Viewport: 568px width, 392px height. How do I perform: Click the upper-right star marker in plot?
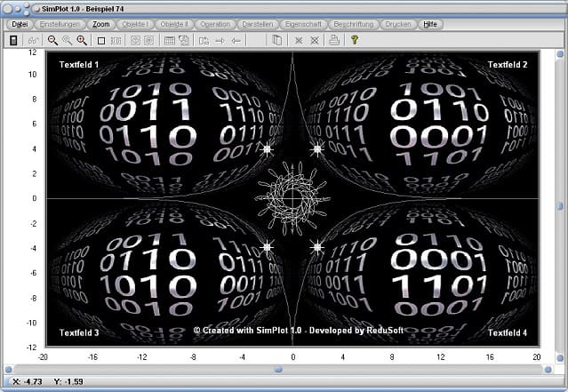coord(317,148)
